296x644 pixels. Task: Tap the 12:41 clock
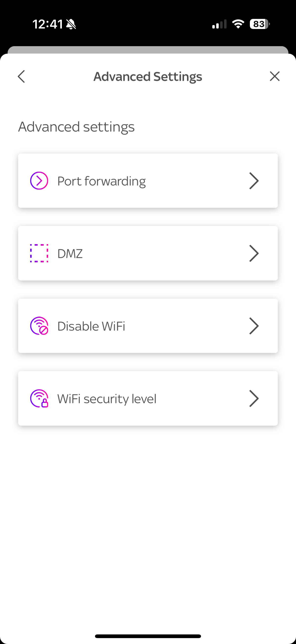click(47, 24)
